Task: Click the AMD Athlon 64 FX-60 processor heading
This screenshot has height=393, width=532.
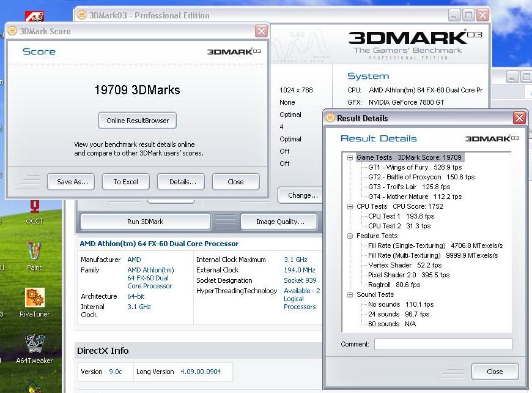Action: click(159, 244)
